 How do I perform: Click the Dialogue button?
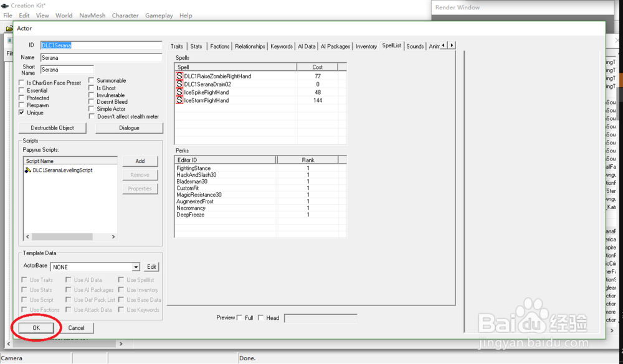click(x=129, y=128)
